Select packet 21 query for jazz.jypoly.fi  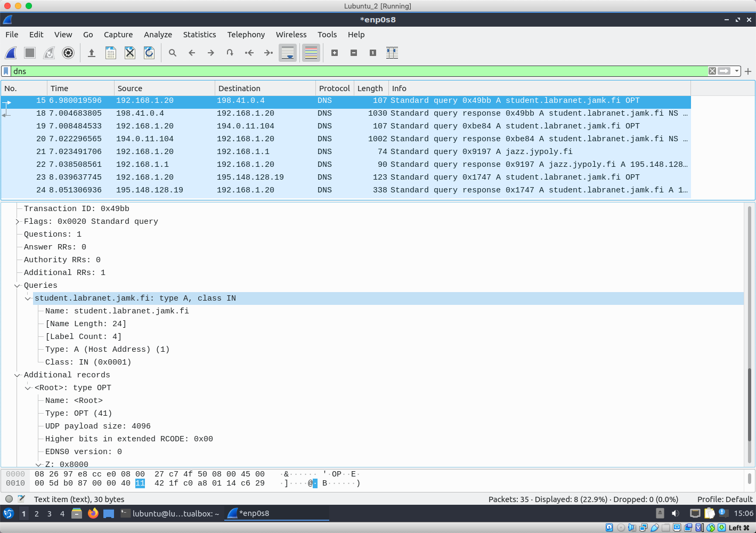point(346,152)
